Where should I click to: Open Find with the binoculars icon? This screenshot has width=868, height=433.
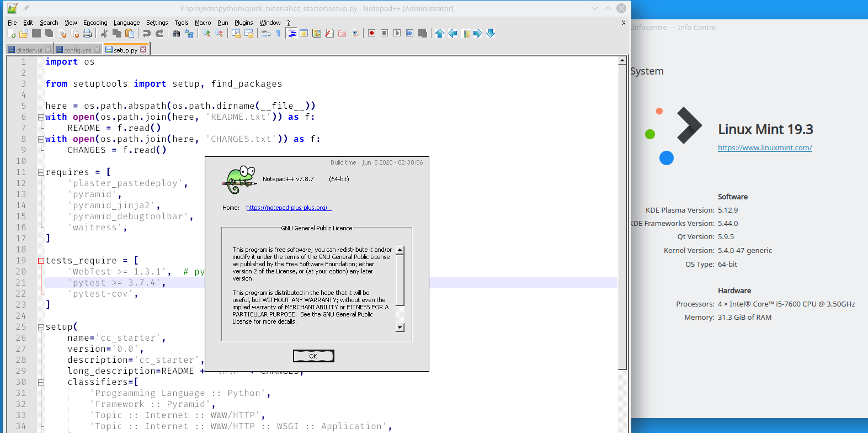click(176, 33)
